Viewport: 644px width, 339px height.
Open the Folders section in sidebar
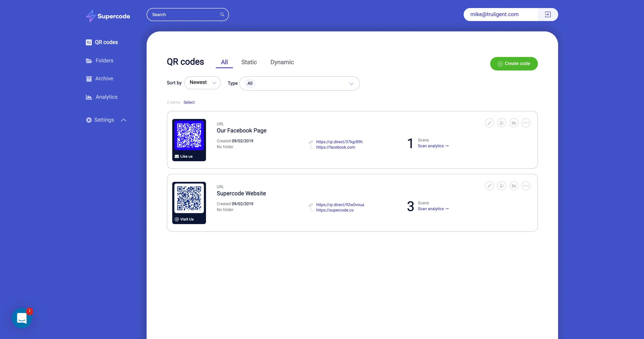[x=104, y=61]
